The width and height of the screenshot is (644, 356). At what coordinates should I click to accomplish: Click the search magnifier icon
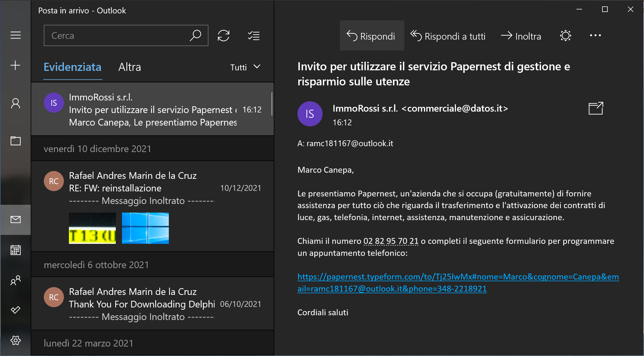196,36
